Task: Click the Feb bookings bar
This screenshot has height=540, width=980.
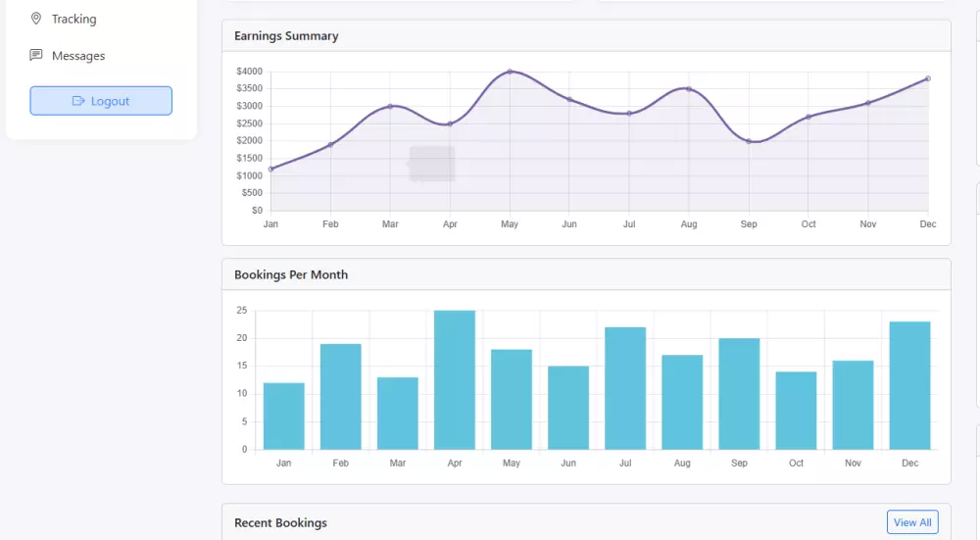Action: (341, 397)
